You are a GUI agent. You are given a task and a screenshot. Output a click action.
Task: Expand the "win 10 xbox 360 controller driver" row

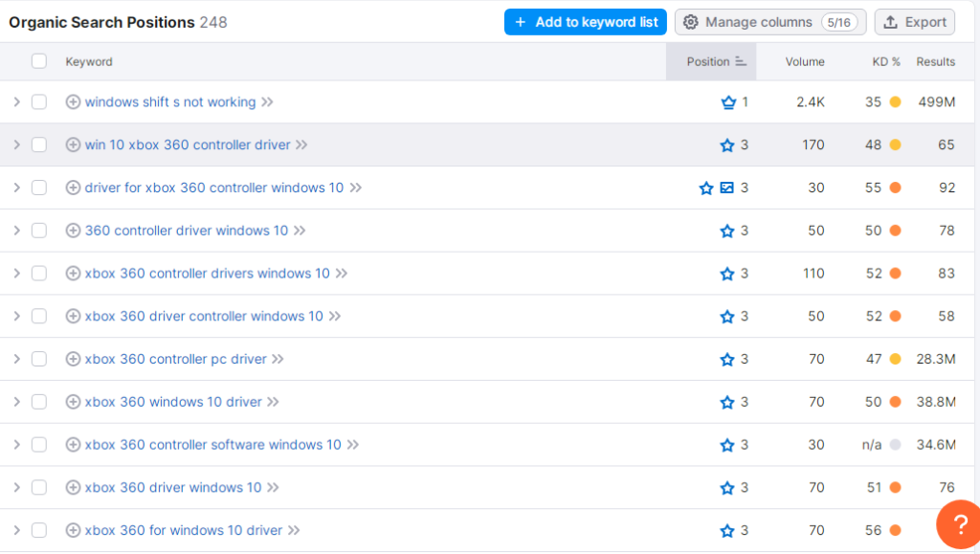[17, 144]
